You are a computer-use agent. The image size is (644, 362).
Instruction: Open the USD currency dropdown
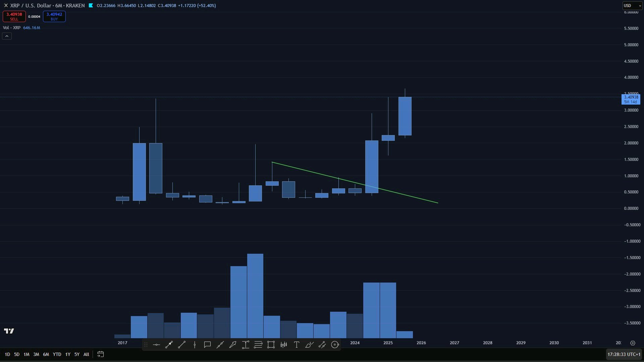[x=632, y=6]
